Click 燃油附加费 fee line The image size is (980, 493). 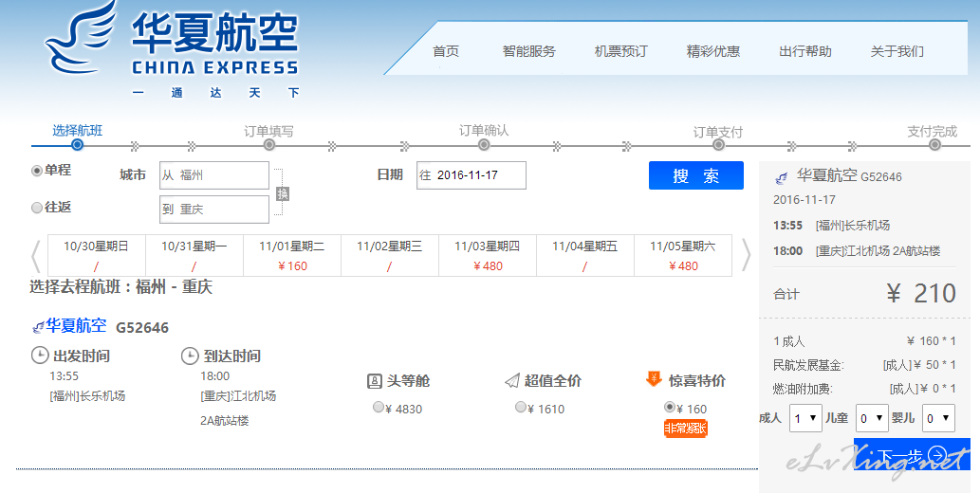pos(864,389)
